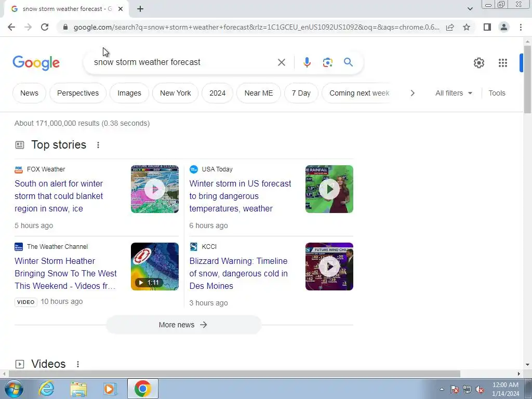Open the tab search dropdown
The height and width of the screenshot is (399, 532).
pos(470,9)
